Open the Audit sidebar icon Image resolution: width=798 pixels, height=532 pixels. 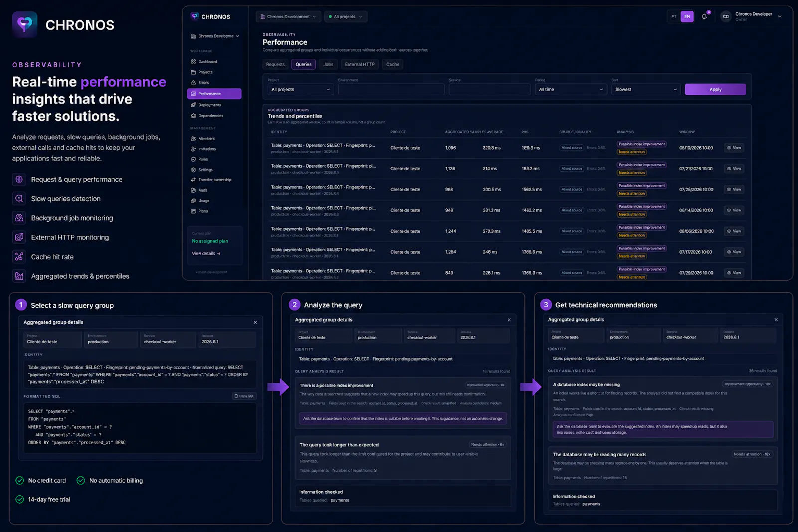(193, 190)
